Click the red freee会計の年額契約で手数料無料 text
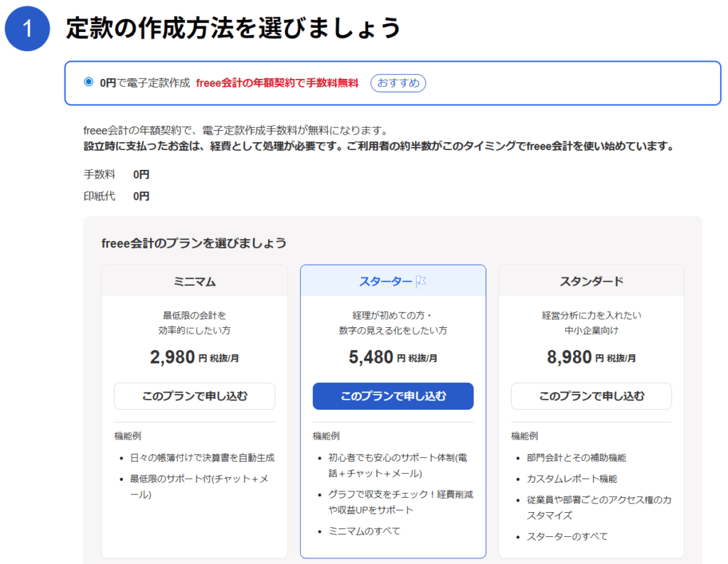Screen dimensions: 728x564 (277, 83)
